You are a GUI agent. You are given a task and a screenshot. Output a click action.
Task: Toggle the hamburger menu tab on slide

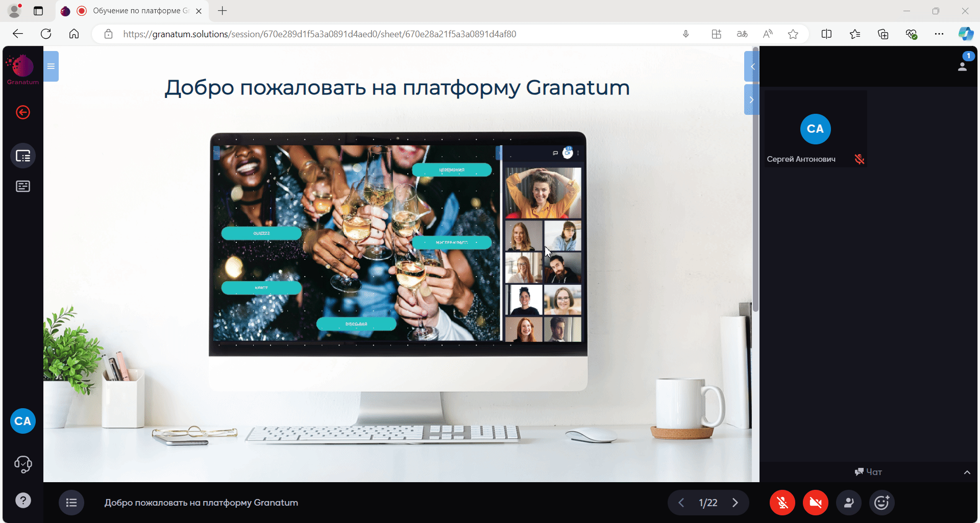tap(51, 66)
